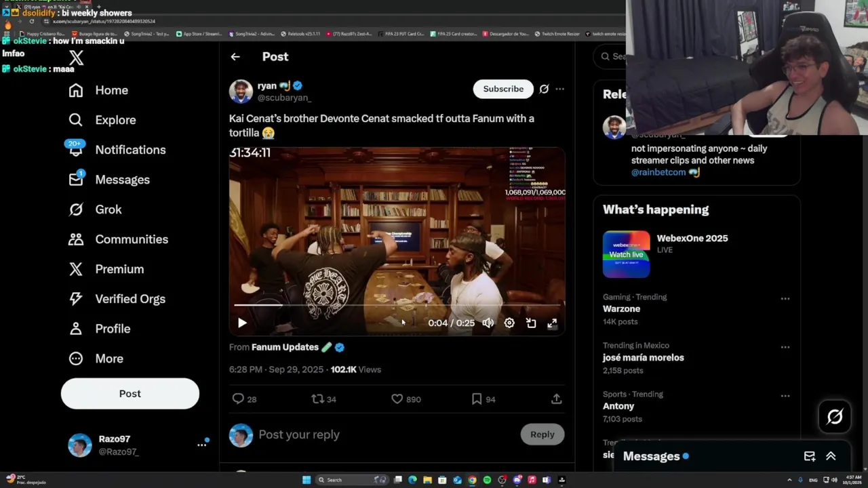868x488 pixels.
Task: Open taskbar clock showing 4:37 AM
Action: [x=854, y=480]
